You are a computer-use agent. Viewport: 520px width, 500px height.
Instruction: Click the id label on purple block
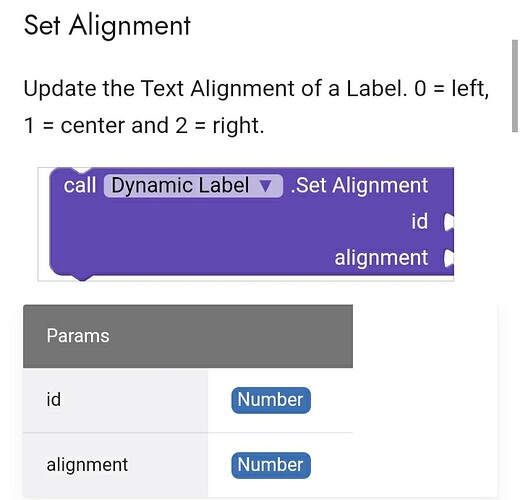419,222
